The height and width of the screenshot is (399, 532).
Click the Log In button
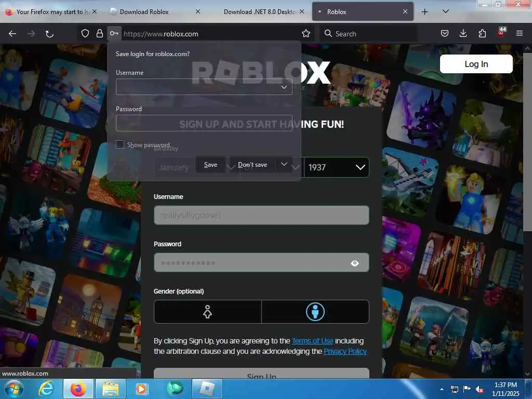[476, 64]
